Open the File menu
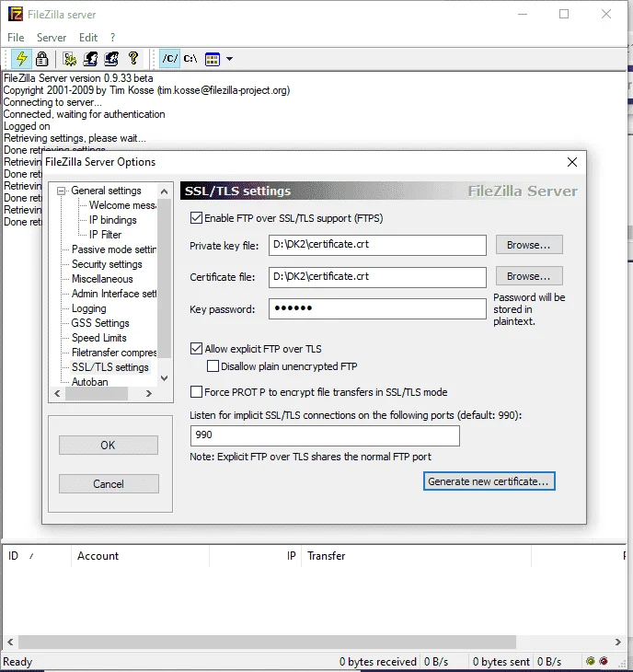The width and height of the screenshot is (633, 672). click(x=16, y=38)
